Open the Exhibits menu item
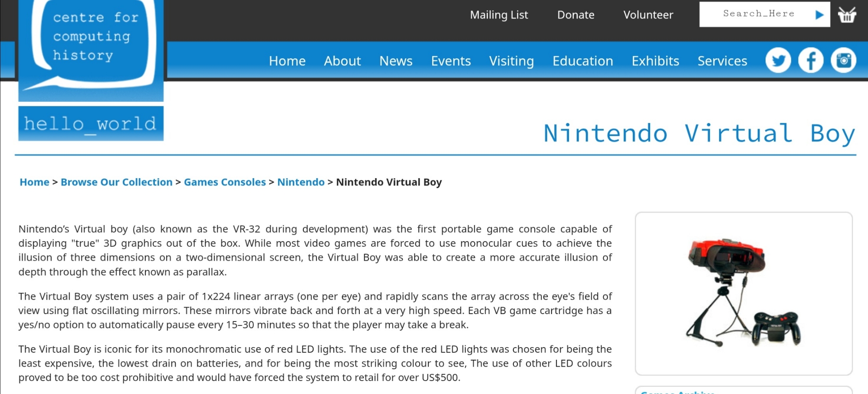 (655, 61)
